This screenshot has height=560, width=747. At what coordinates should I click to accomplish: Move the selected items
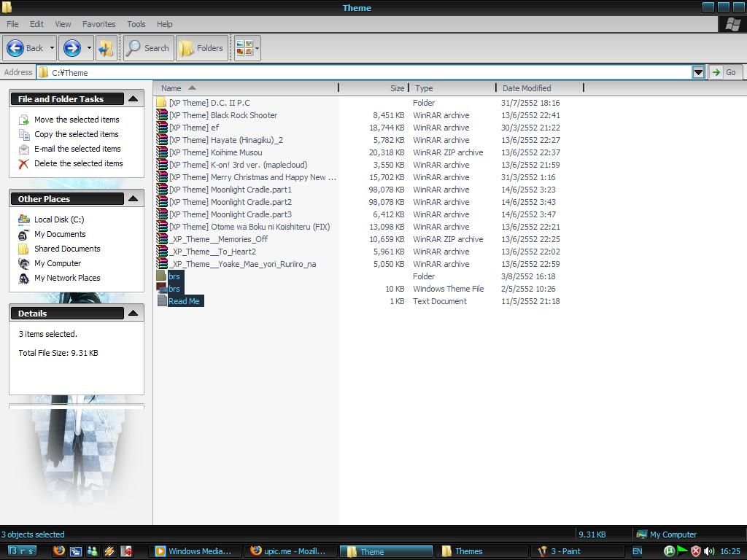[76, 120]
